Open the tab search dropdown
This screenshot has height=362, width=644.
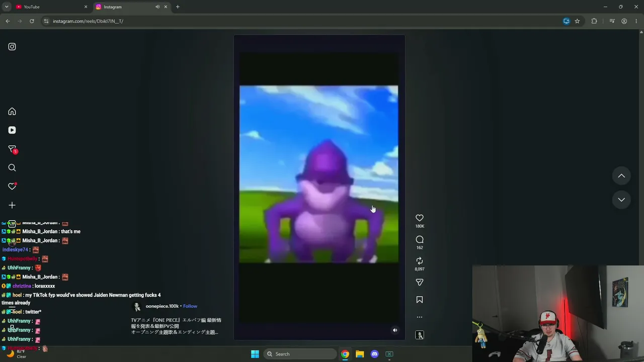point(7,7)
